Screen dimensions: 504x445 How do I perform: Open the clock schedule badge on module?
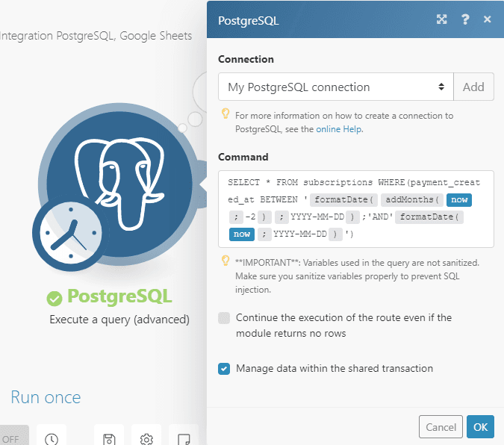(68, 237)
